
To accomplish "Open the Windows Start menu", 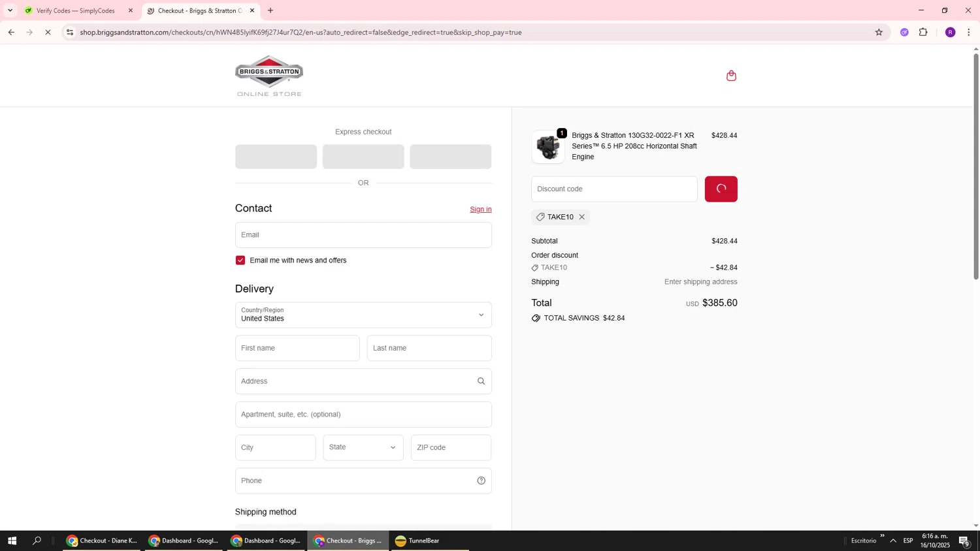I will (x=12, y=541).
